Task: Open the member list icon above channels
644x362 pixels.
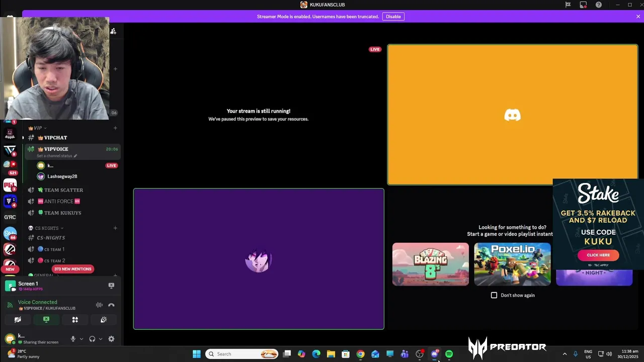Action: 113,31
